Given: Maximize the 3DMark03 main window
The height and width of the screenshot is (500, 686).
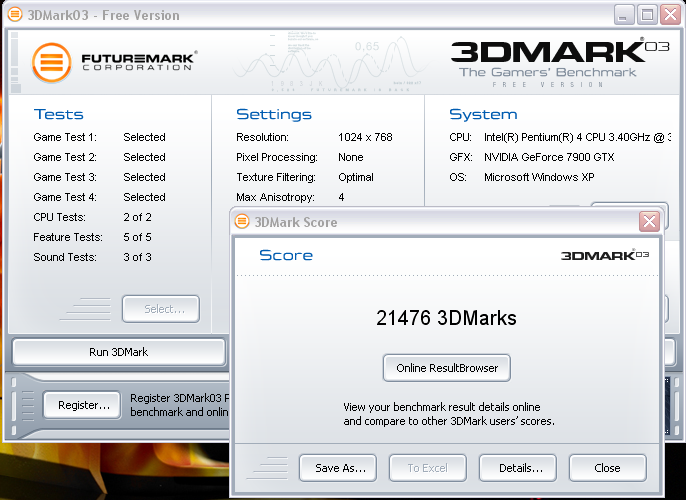Looking at the screenshot, I should pos(647,15).
